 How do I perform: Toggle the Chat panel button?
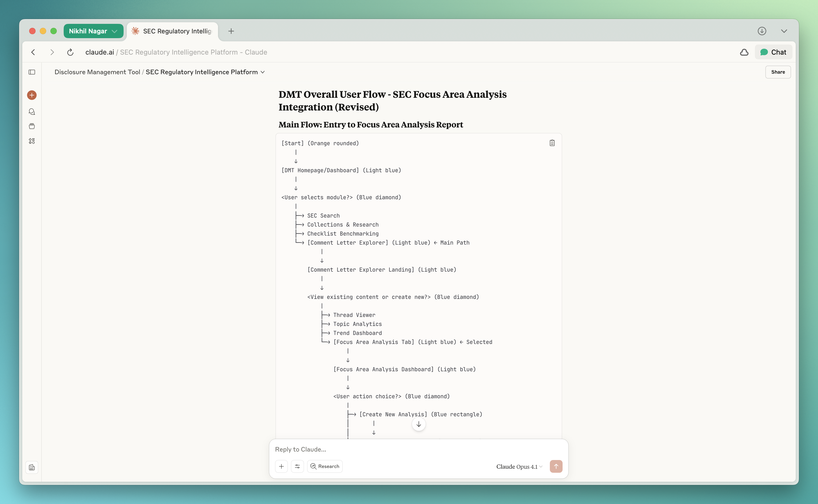773,52
